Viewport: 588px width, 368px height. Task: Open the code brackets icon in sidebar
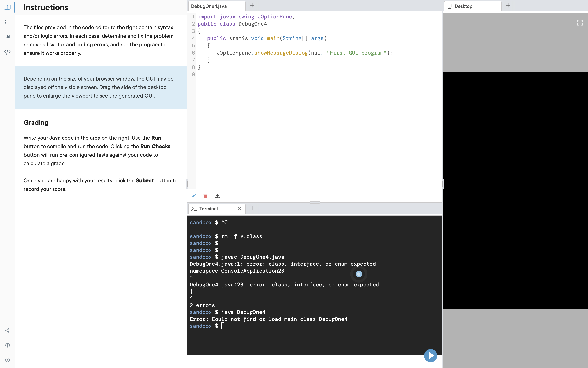click(x=7, y=52)
